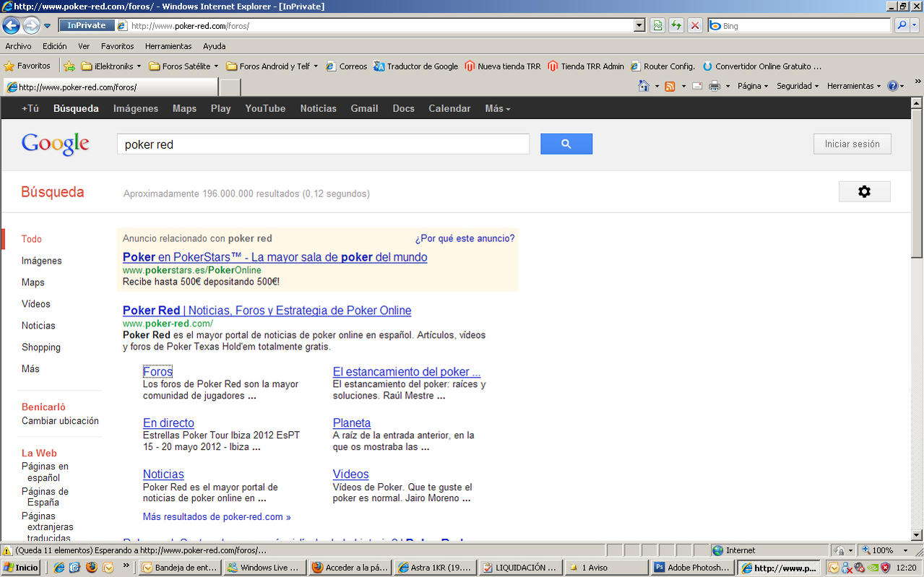Open Imágenes in Google top bar
924x577 pixels.
click(136, 108)
